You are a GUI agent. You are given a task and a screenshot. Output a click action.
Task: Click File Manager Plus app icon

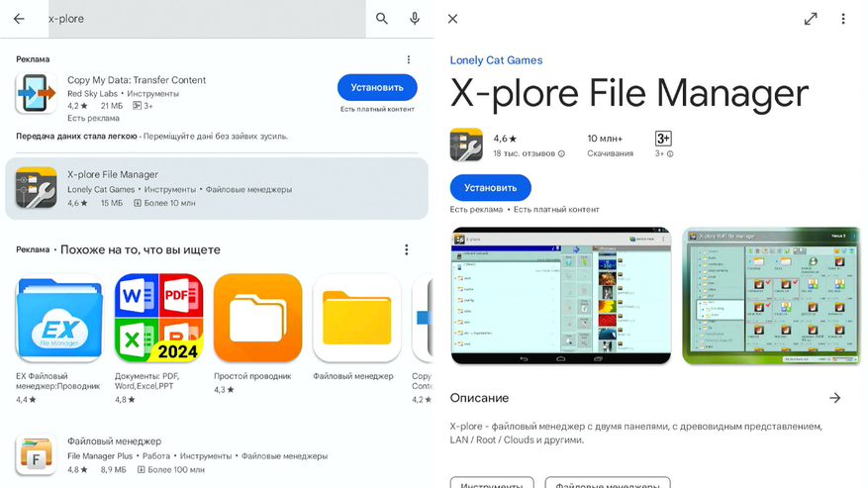tap(36, 455)
